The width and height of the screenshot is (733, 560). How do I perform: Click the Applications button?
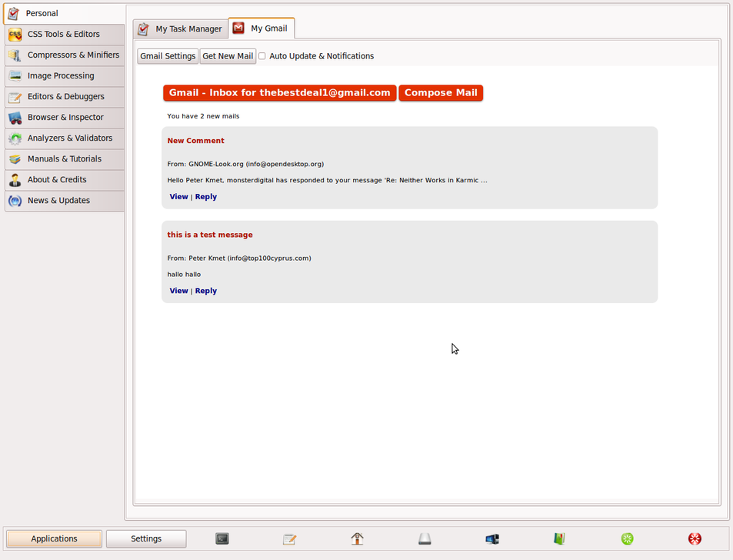[x=55, y=539]
